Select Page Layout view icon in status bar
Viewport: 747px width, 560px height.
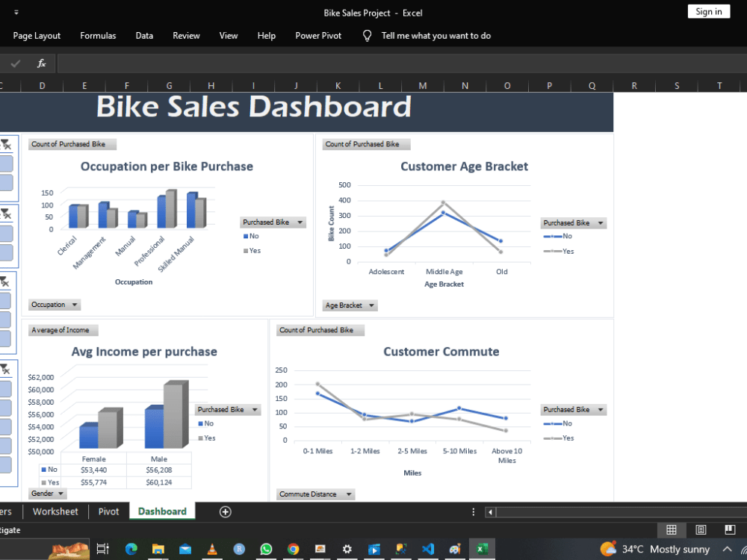[700, 529]
